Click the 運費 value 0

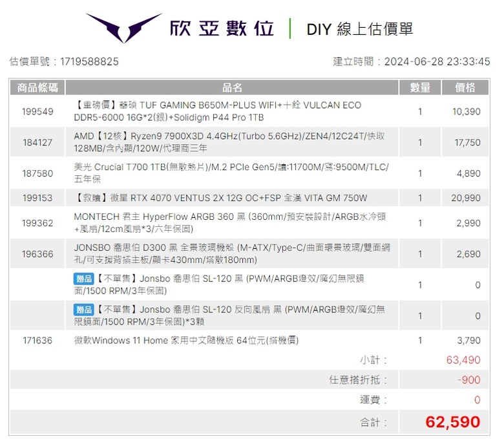[478, 400]
